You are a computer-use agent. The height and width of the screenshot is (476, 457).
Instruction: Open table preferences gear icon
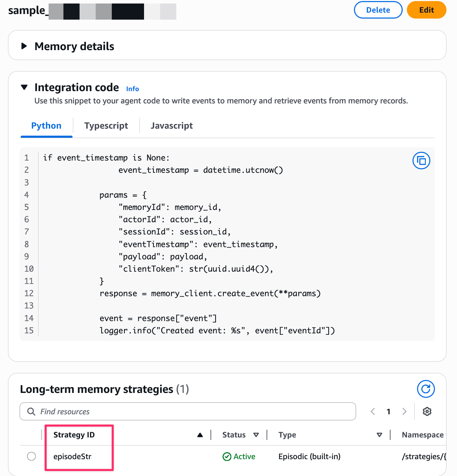(427, 412)
